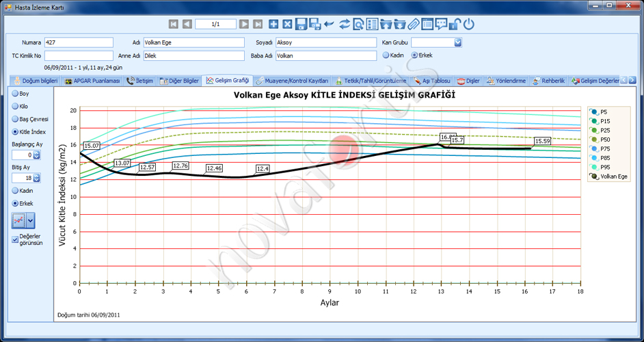Open the Aşı Tablosu tab
Screen dimensions: 644x342
(431, 81)
